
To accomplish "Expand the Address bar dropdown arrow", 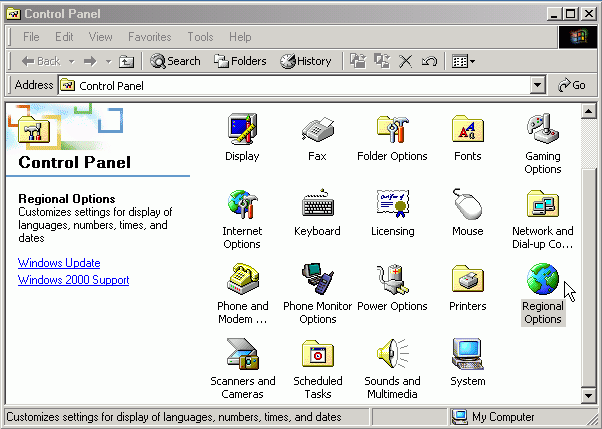I will point(538,86).
